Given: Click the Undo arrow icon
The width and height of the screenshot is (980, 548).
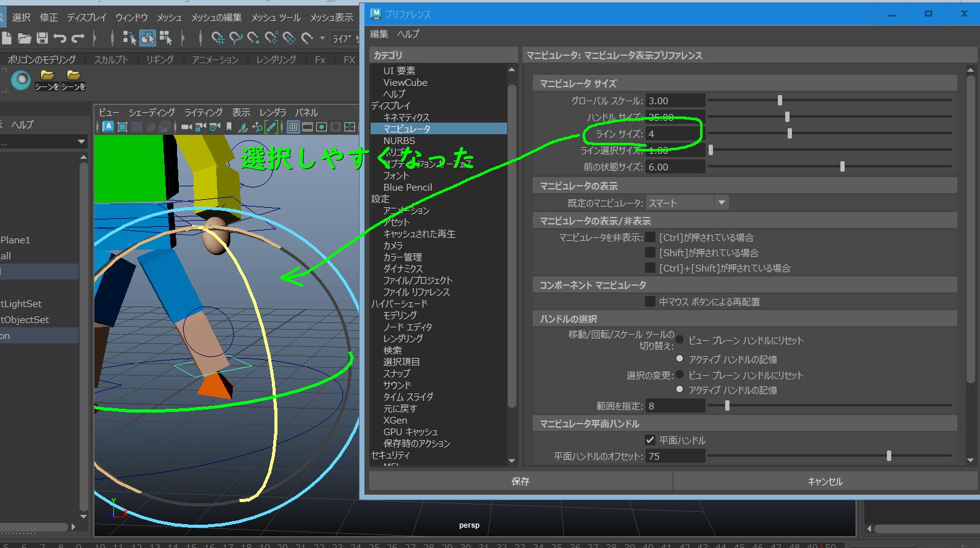Looking at the screenshot, I should click(x=60, y=38).
